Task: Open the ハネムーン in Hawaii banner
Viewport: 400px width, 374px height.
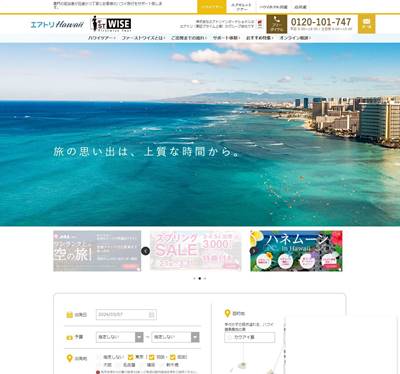Action: pos(296,251)
